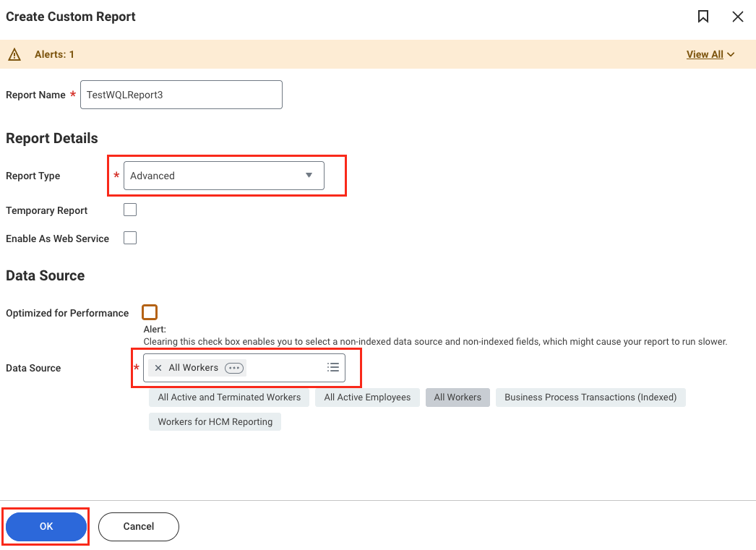
Task: Click the Cancel button
Action: point(138,526)
